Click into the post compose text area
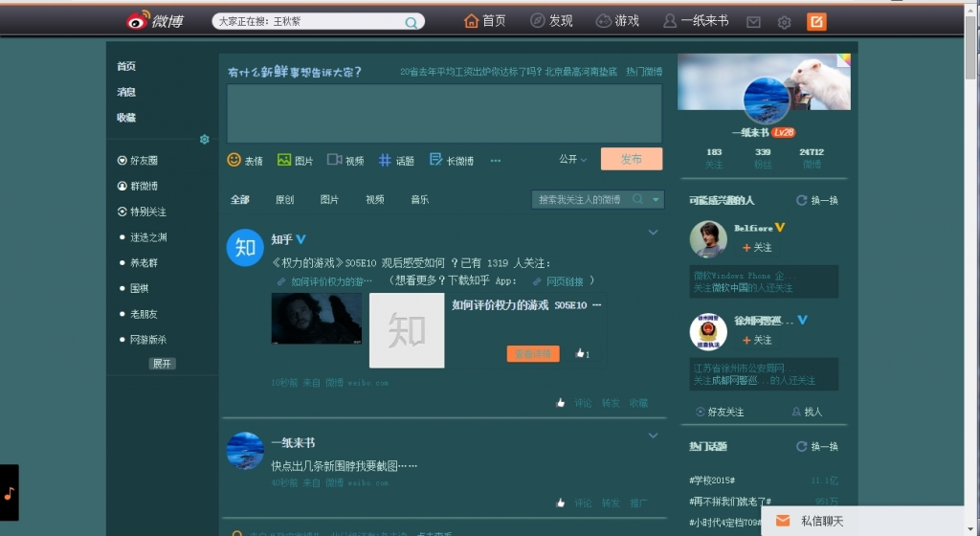980x536 pixels. pyautogui.click(x=444, y=113)
